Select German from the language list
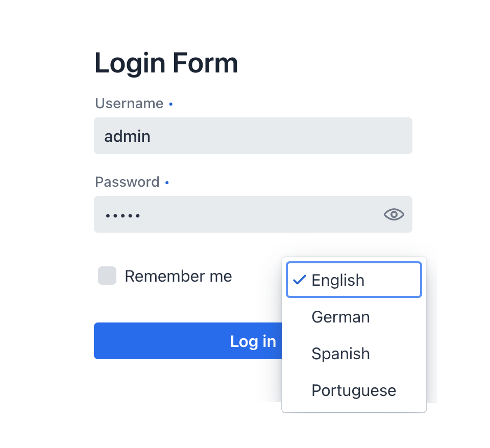The height and width of the screenshot is (448, 490). pyautogui.click(x=340, y=317)
